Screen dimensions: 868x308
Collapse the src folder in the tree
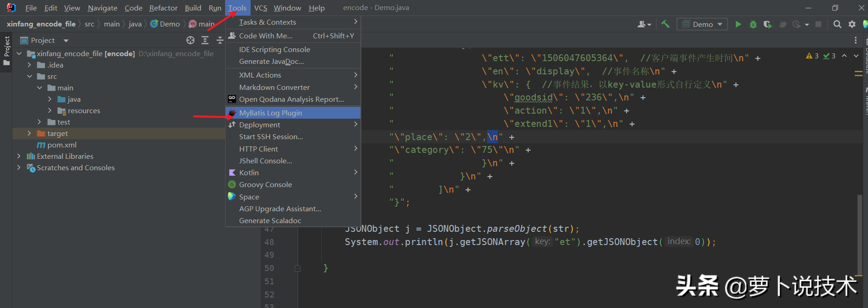(29, 76)
